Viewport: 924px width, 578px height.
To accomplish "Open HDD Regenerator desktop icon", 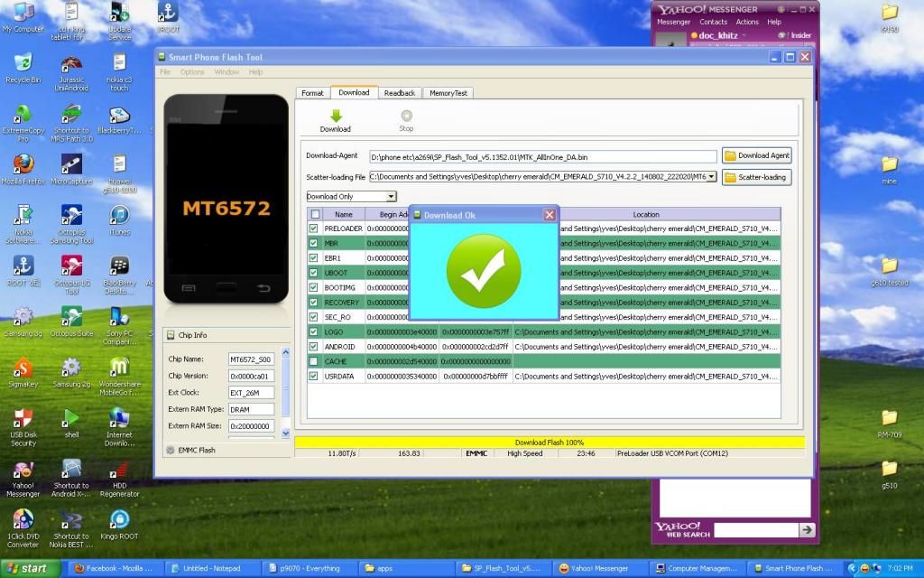I will [x=119, y=471].
